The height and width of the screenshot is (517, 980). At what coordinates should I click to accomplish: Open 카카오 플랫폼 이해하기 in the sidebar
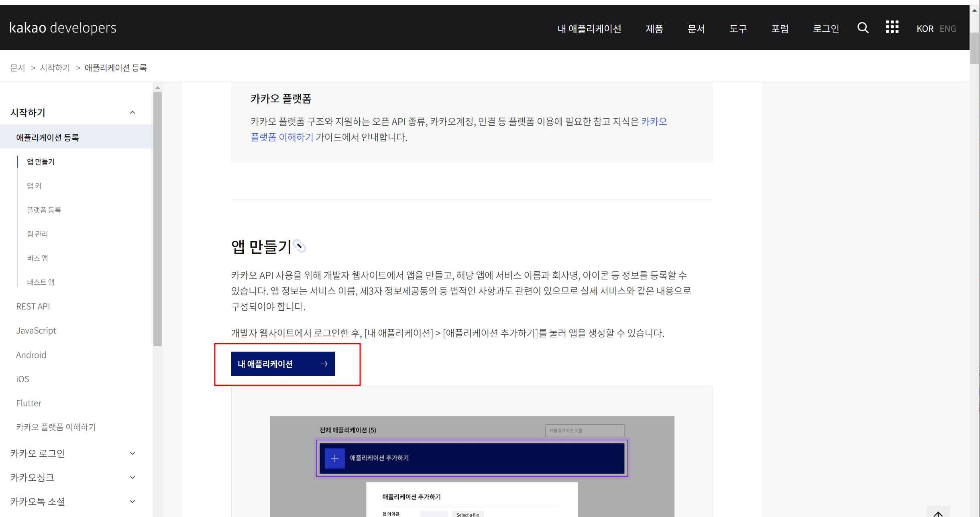pos(56,427)
